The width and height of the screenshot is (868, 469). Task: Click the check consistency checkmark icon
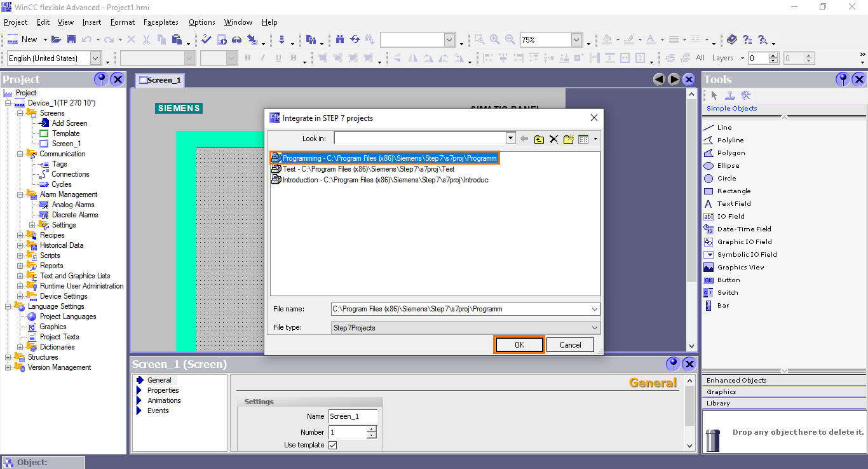207,39
